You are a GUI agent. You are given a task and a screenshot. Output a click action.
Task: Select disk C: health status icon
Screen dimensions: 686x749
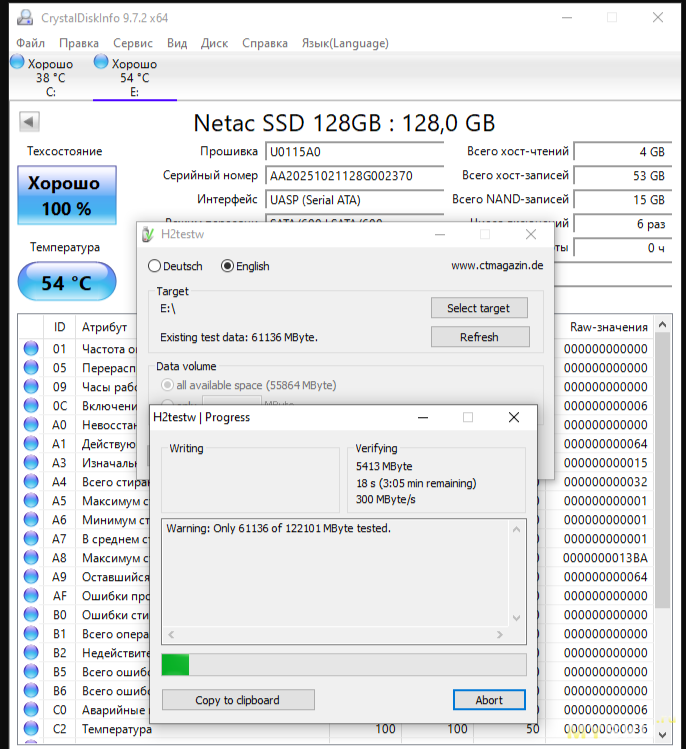(17, 63)
